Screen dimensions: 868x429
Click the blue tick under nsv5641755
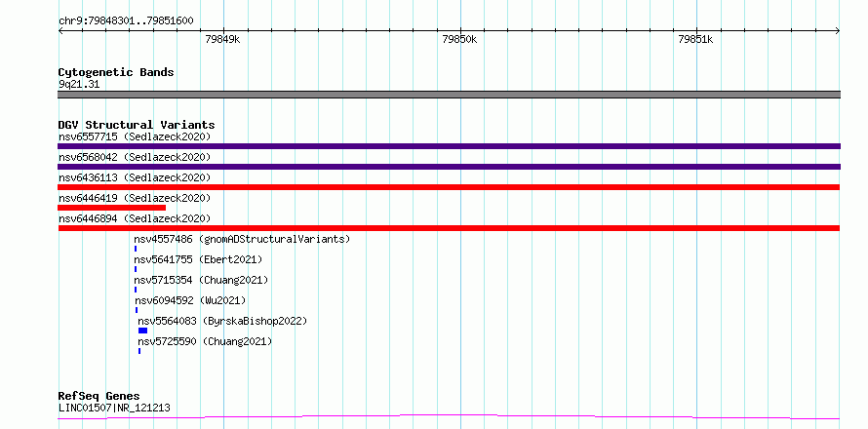135,269
